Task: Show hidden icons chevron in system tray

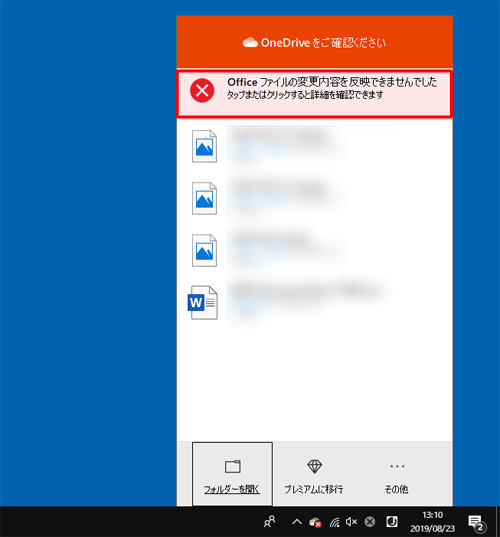Action: pos(297,522)
